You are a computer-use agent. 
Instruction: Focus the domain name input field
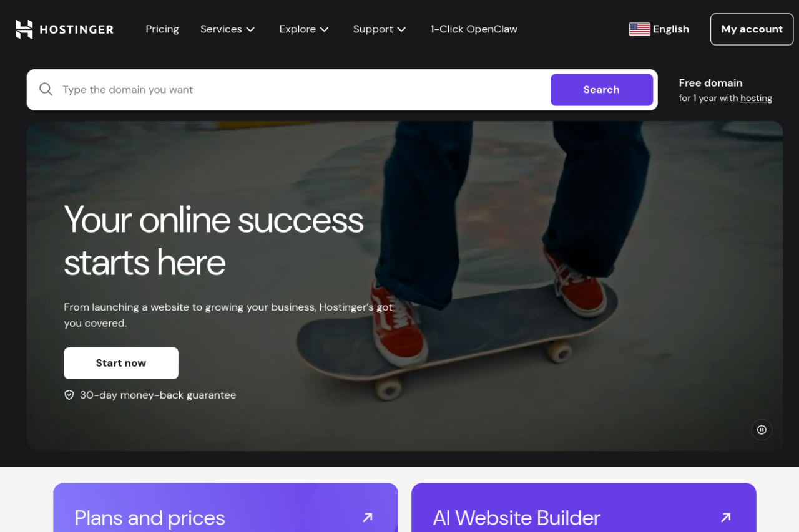[x=303, y=90]
